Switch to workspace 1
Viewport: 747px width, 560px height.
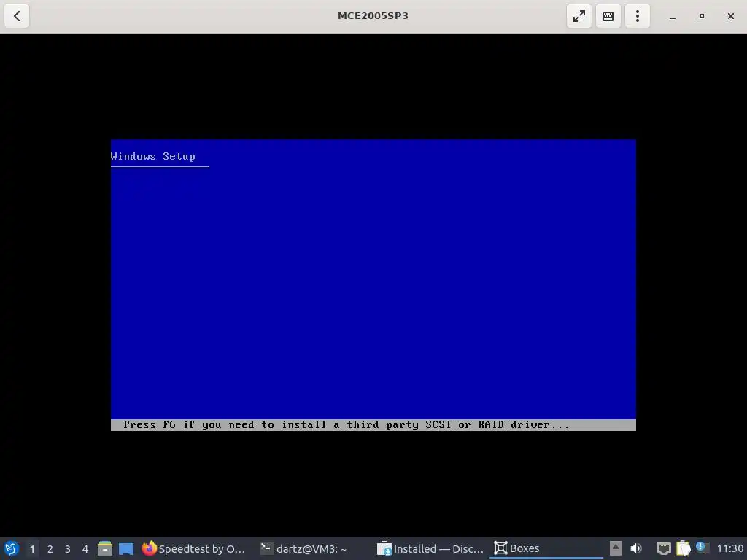click(x=32, y=549)
